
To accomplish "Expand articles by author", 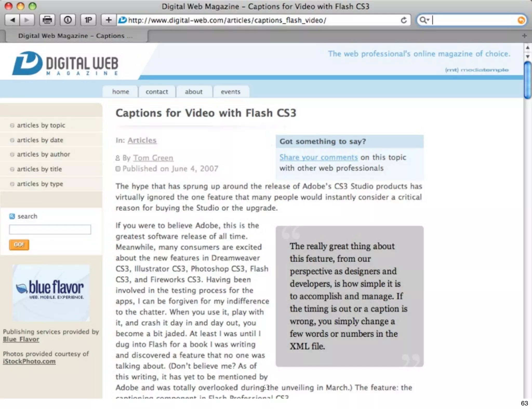I will click(x=43, y=154).
